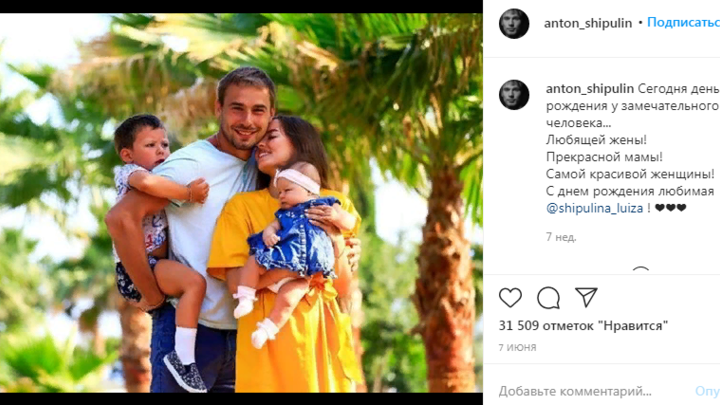Image resolution: width=720 pixels, height=405 pixels.
Task: Click the caption text Любящей жены!
Action: pos(596,140)
